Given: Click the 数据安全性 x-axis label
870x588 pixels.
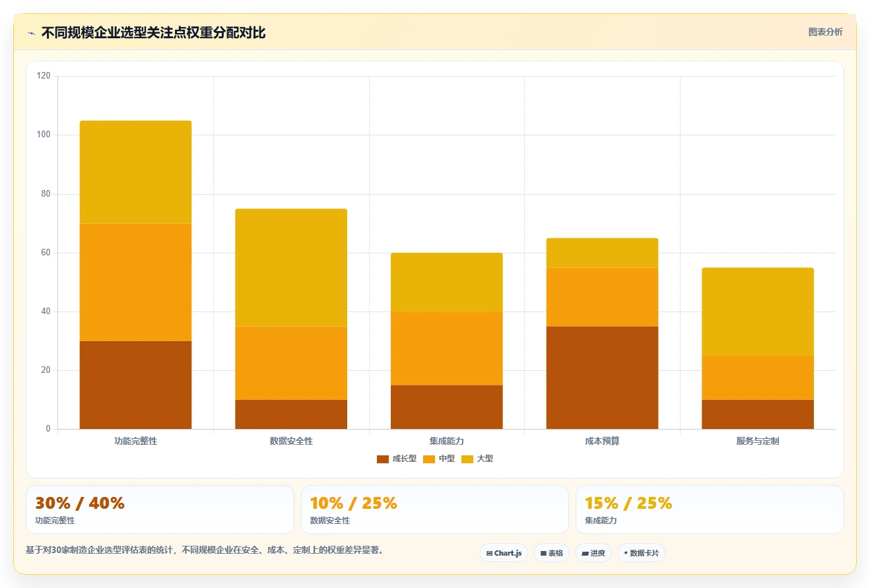Looking at the screenshot, I should pyautogui.click(x=291, y=441).
